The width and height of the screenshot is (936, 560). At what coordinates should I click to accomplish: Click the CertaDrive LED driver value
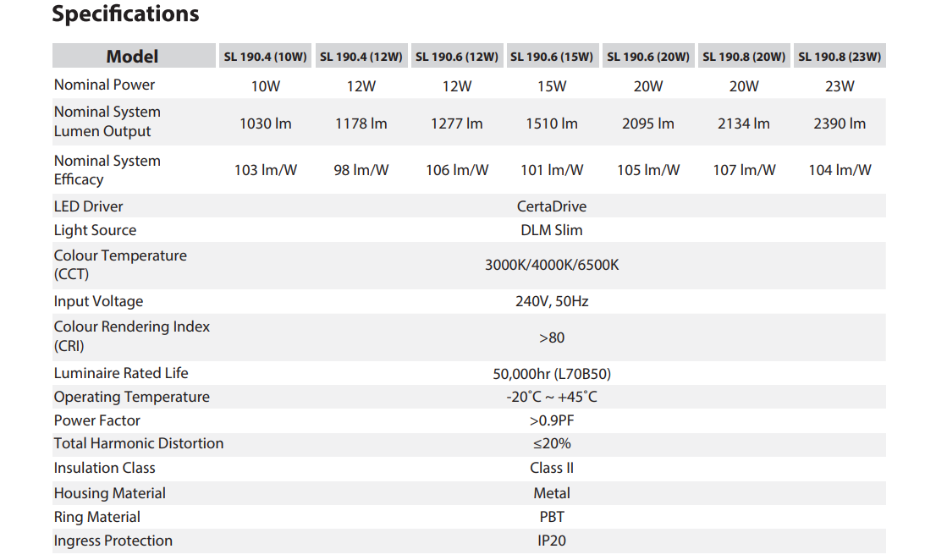click(x=552, y=206)
